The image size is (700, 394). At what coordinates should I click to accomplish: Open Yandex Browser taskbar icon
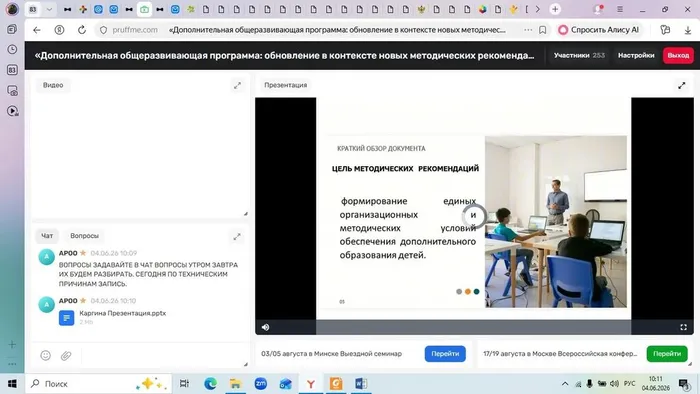point(311,384)
